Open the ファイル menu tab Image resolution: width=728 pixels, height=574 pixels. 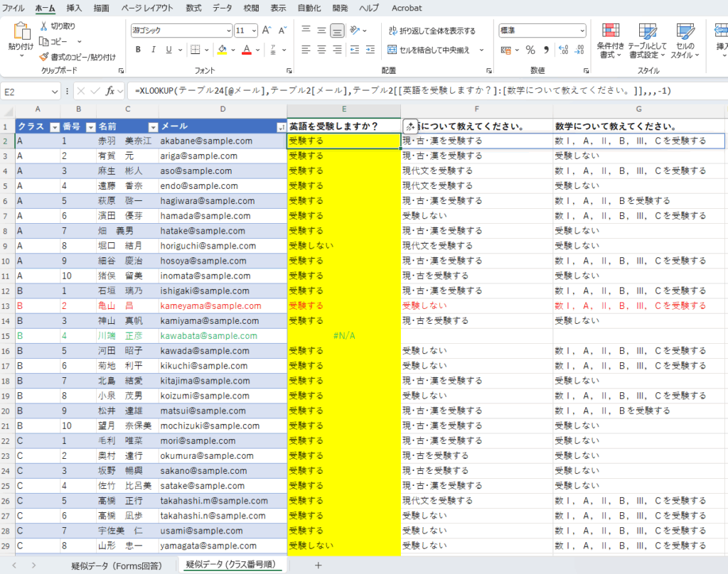14,8
